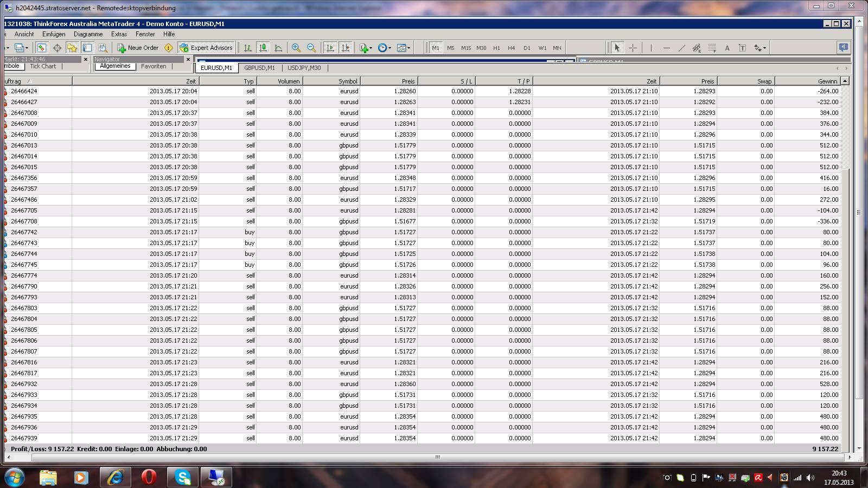Open the Market Watch window icon

[41, 48]
